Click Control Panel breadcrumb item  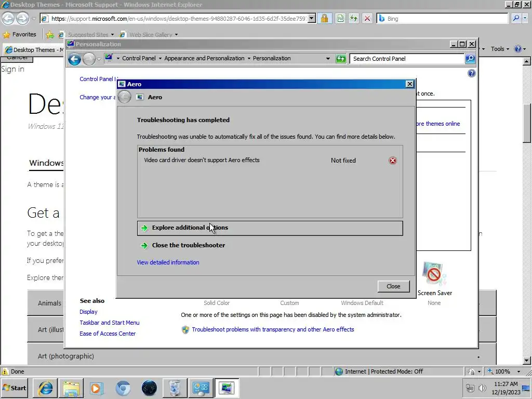(139, 58)
